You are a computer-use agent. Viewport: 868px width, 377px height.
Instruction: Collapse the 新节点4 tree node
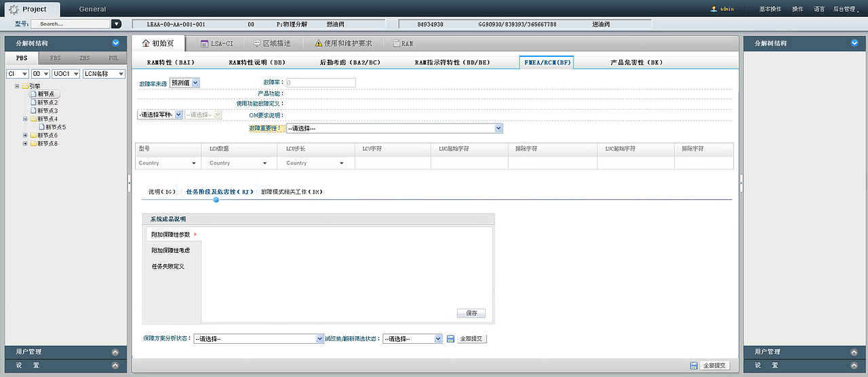pos(25,119)
